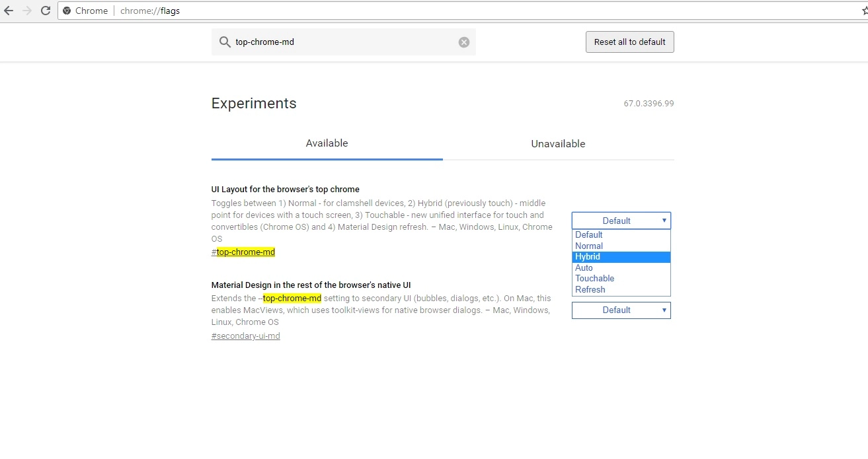This screenshot has width=868, height=459.
Task: Reload the page with refresh icon
Action: point(46,11)
